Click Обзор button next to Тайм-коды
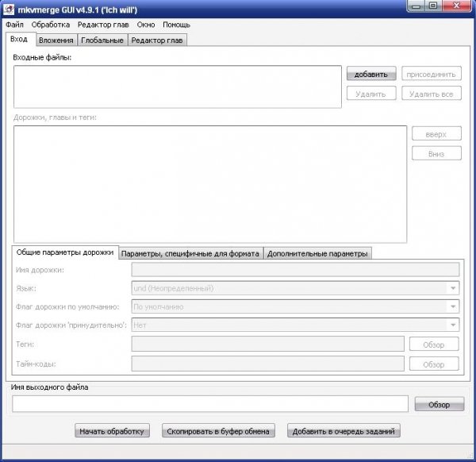Screen dimensions: 476x462 click(434, 364)
